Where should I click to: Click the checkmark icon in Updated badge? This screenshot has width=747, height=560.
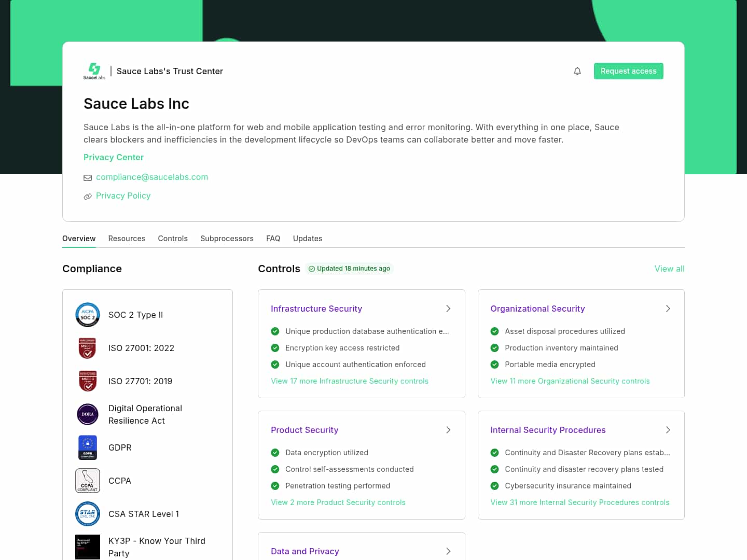312,269
